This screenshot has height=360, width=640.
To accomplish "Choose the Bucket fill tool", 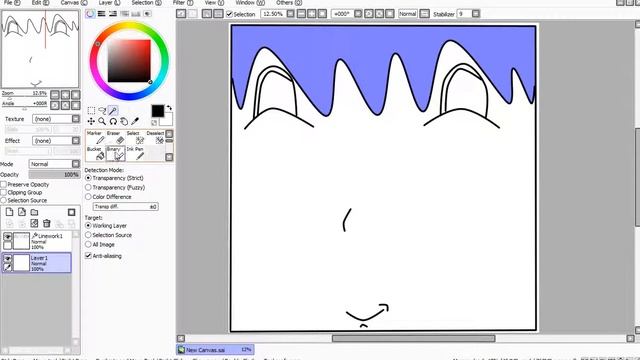I will 95,154.
